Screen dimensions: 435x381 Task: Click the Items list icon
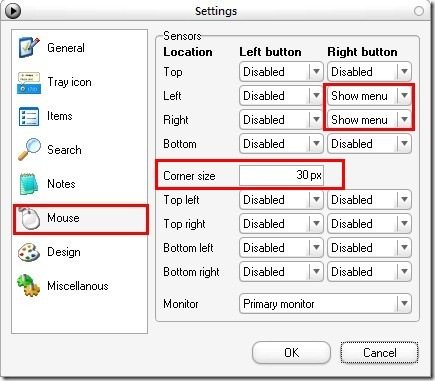point(29,116)
